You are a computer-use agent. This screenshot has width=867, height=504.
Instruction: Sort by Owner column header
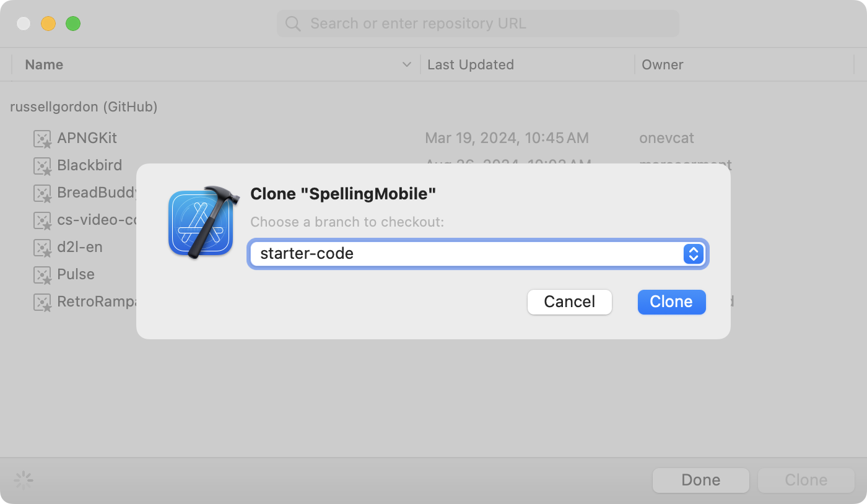point(662,64)
